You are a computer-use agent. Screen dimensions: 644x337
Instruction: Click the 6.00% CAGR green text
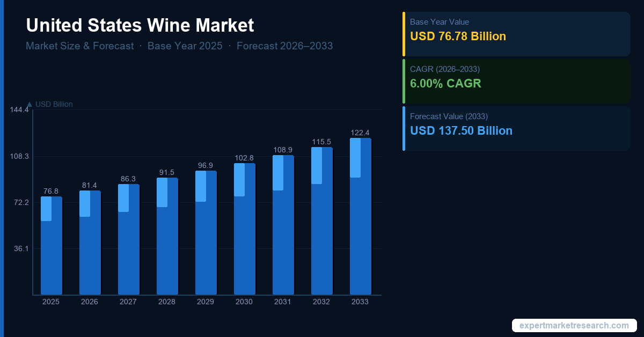(x=445, y=84)
